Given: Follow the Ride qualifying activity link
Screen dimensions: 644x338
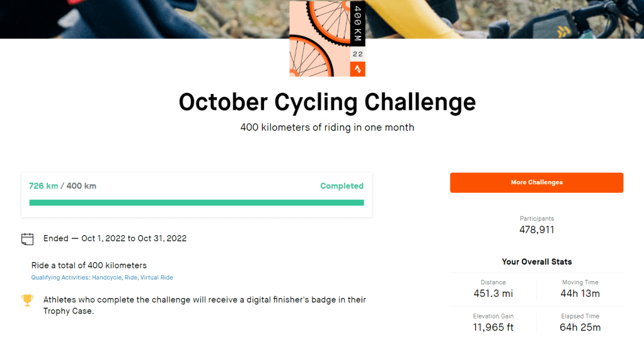Looking at the screenshot, I should tap(131, 277).
